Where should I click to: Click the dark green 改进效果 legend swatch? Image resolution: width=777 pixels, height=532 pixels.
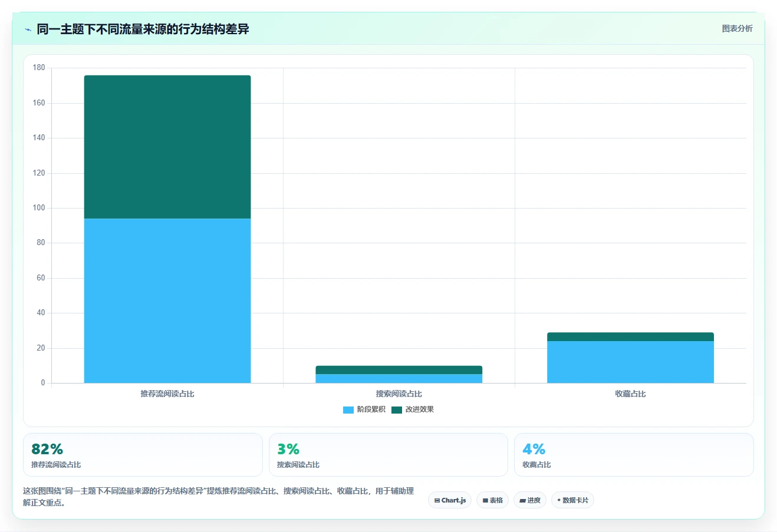coord(397,410)
